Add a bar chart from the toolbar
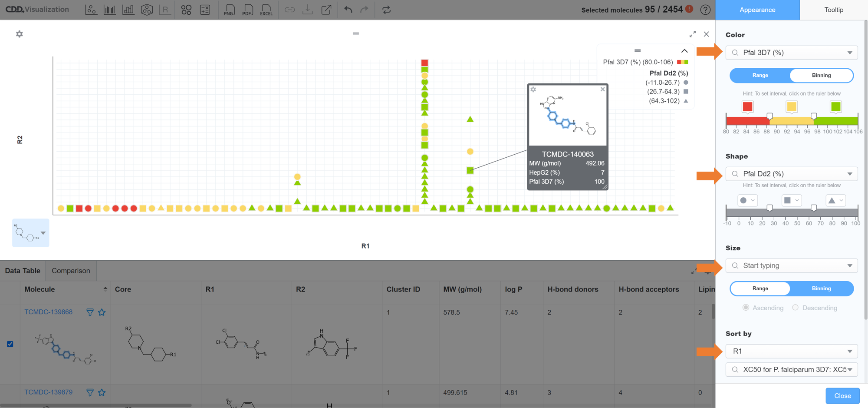 [128, 10]
